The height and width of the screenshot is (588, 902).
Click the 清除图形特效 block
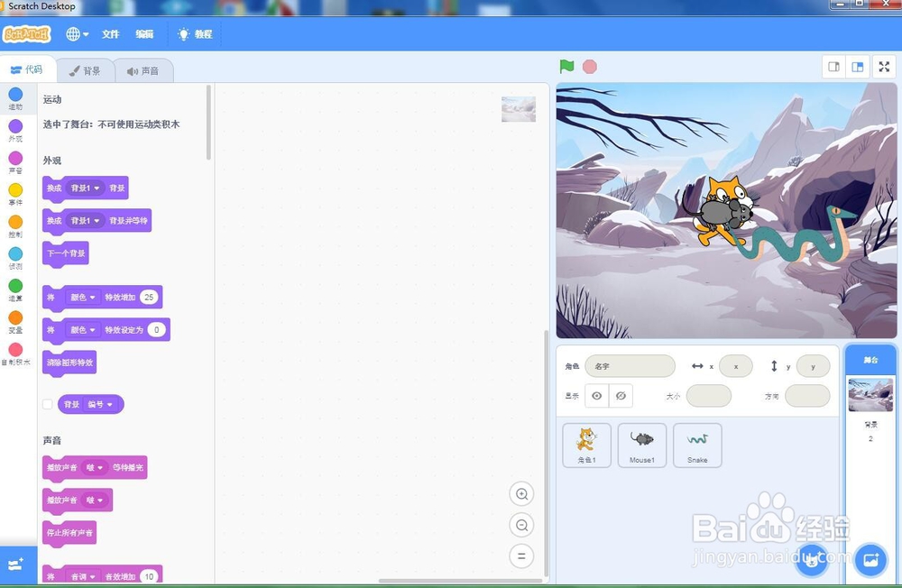[x=69, y=363]
